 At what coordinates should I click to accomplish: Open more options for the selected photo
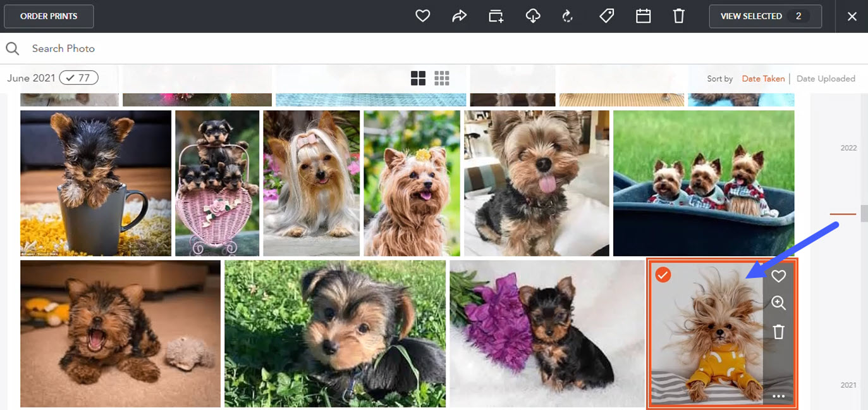pyautogui.click(x=778, y=396)
